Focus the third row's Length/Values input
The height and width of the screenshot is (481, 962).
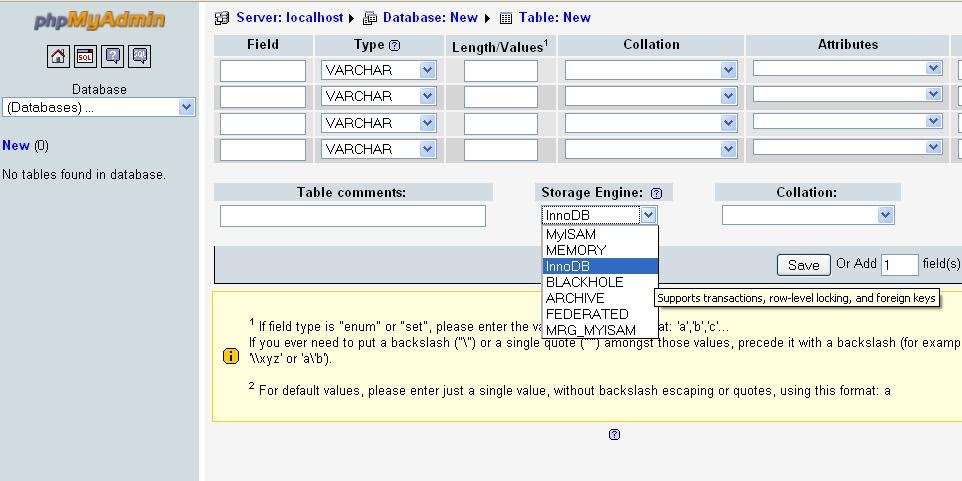coord(501,124)
